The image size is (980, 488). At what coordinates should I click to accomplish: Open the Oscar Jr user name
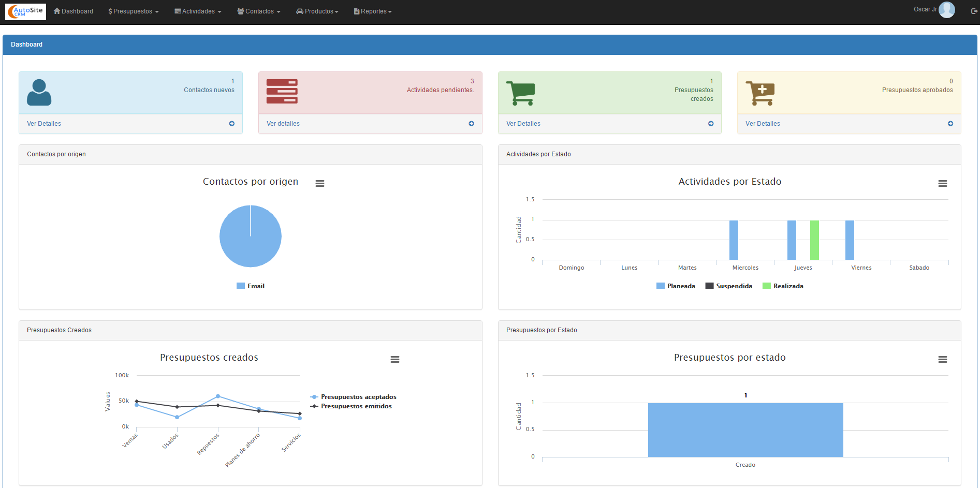point(925,9)
